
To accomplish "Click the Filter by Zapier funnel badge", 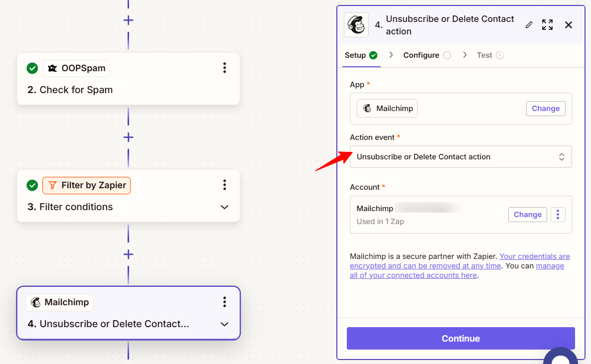I will 86,185.
